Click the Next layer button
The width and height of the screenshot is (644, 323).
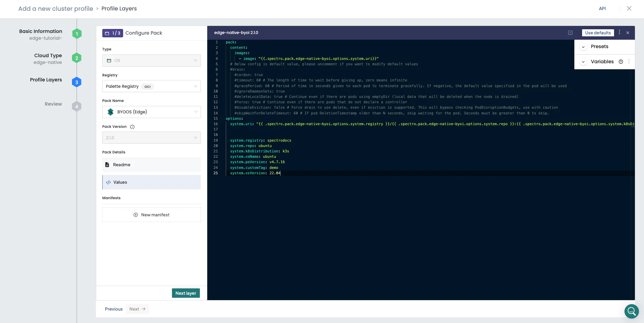[x=185, y=293]
